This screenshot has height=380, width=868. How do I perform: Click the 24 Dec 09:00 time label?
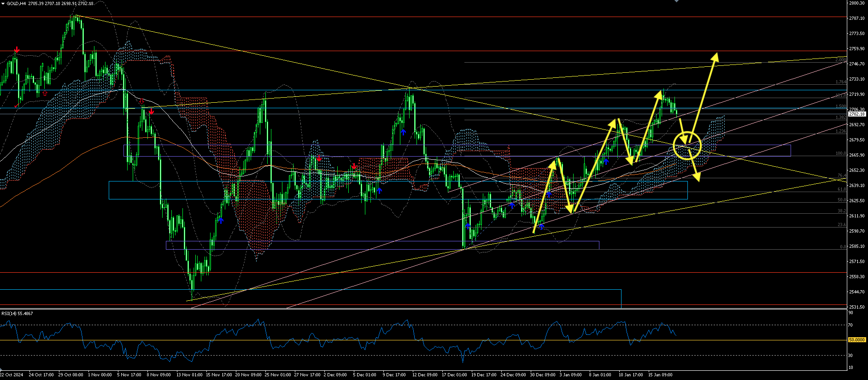coord(514,375)
